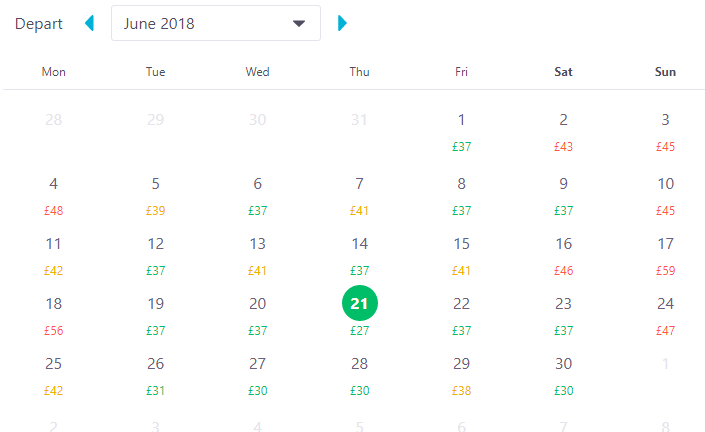The height and width of the screenshot is (432, 705).
Task: Select June 4 priced at £48
Action: (x=54, y=193)
